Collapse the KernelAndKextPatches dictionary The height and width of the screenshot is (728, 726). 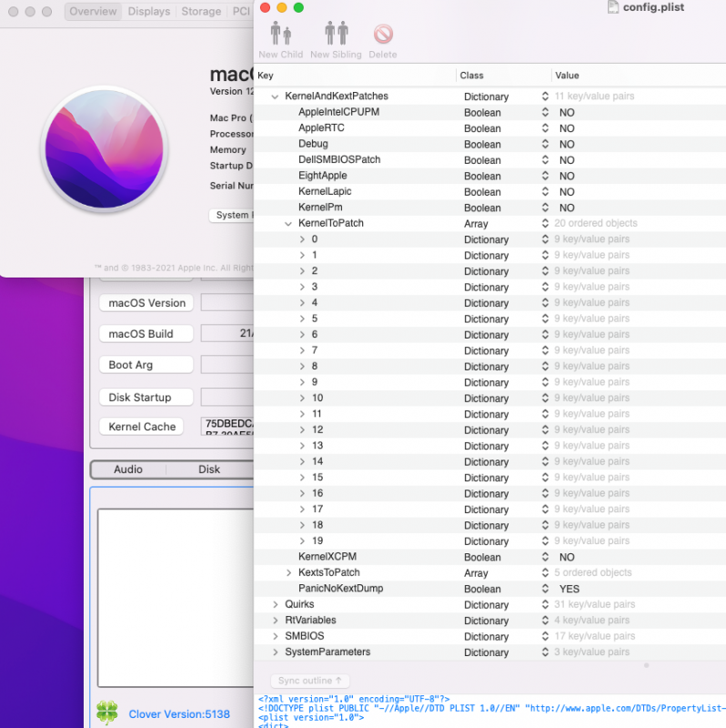[275, 96]
